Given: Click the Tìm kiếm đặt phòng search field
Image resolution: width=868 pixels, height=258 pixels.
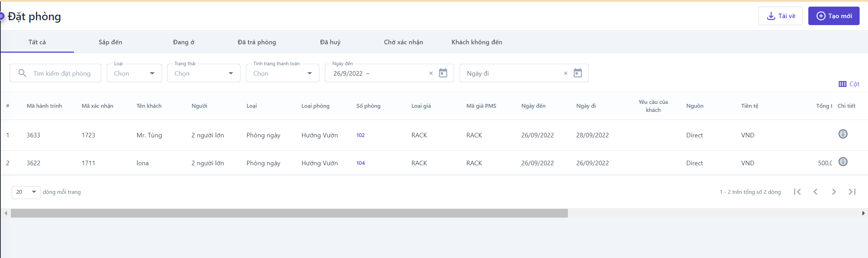Looking at the screenshot, I should point(62,73).
